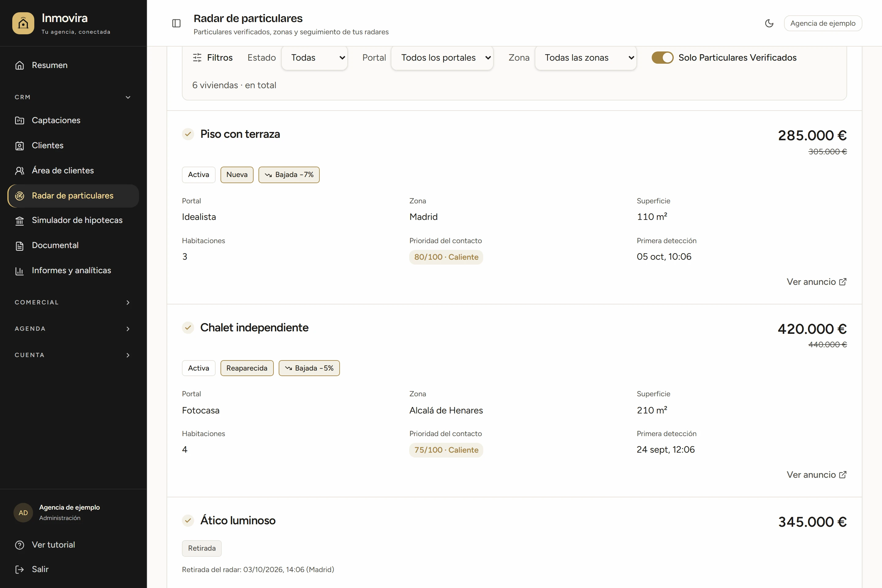
Task: Click the Captaciones folder icon
Action: (20, 120)
